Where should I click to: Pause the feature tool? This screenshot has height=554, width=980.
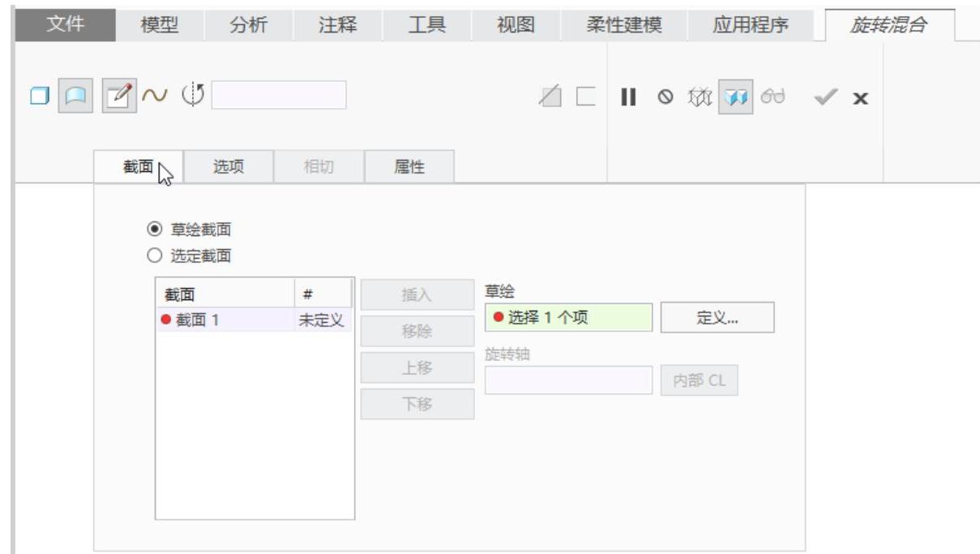point(628,97)
